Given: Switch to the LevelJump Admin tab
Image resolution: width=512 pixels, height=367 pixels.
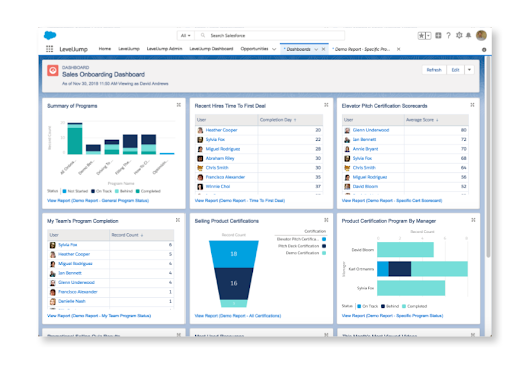Looking at the screenshot, I should pyautogui.click(x=164, y=49).
